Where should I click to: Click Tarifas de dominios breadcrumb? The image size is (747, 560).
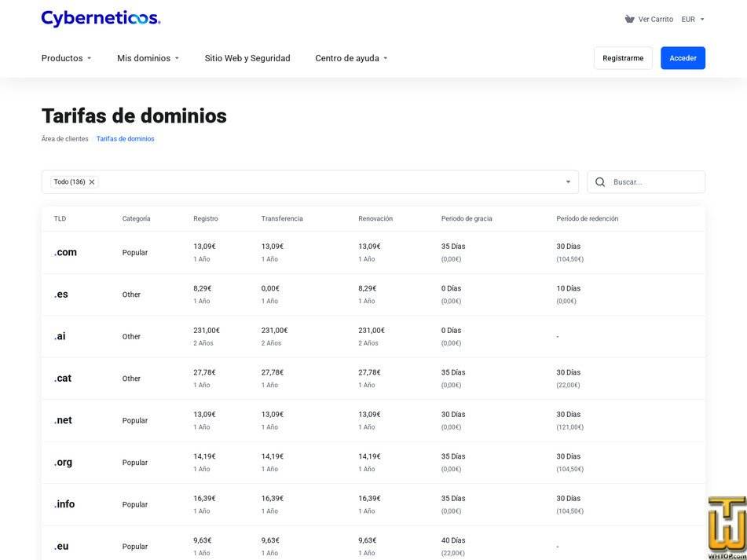point(126,138)
